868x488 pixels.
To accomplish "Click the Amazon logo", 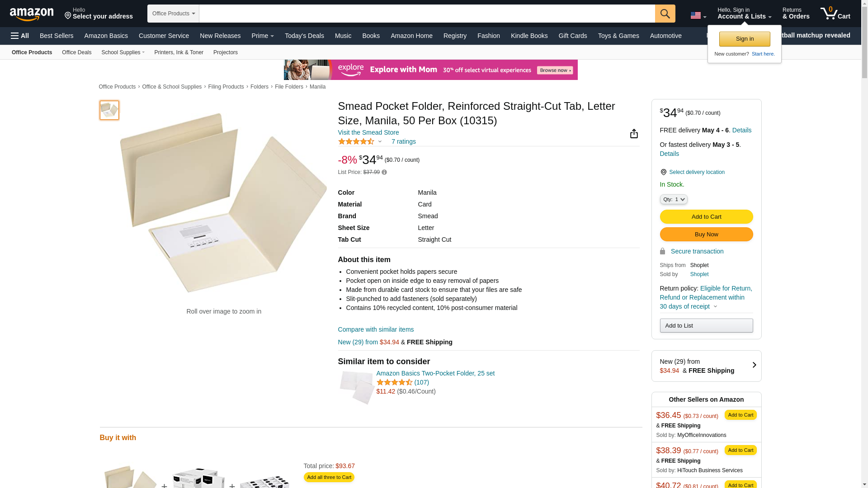I will (x=32, y=14).
